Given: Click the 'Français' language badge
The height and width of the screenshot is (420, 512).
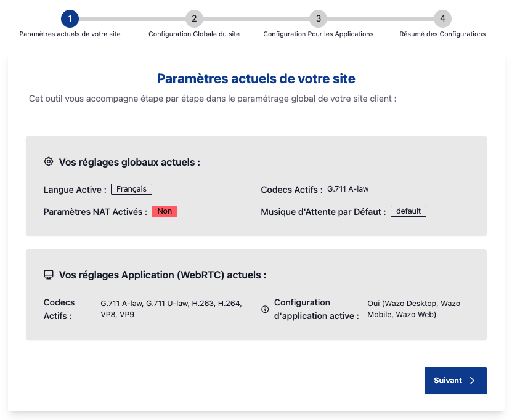Looking at the screenshot, I should click(x=132, y=189).
